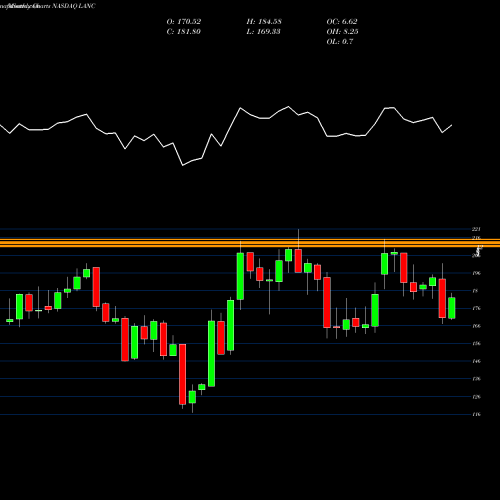Click the '136' price axis label
The height and width of the screenshot is (500, 500).
pos(477,379)
